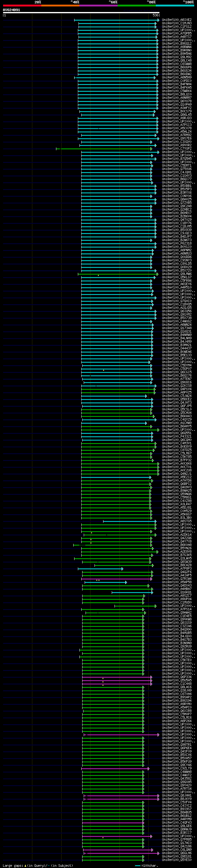Select hit label UniRef100_C5WRK4
This screenshot has height=868, width=197.
point(177,91)
